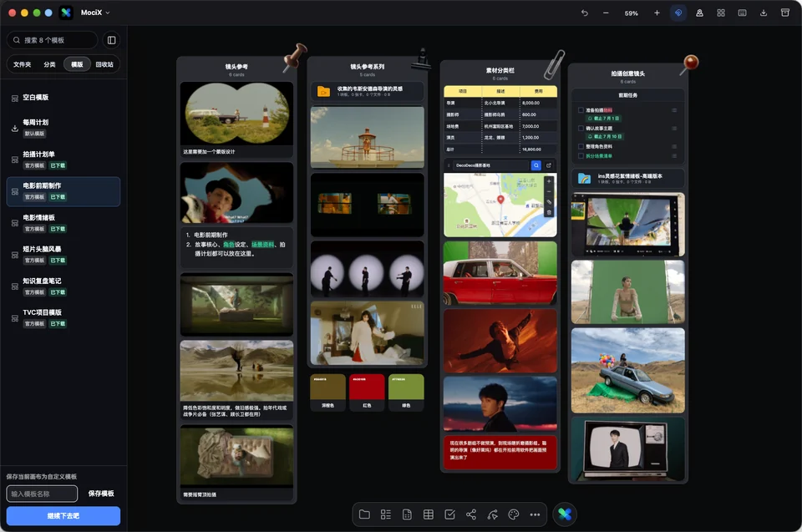Open the color palette tool in bottom toolbar
Viewport: 802px width, 532px height.
[x=514, y=514]
